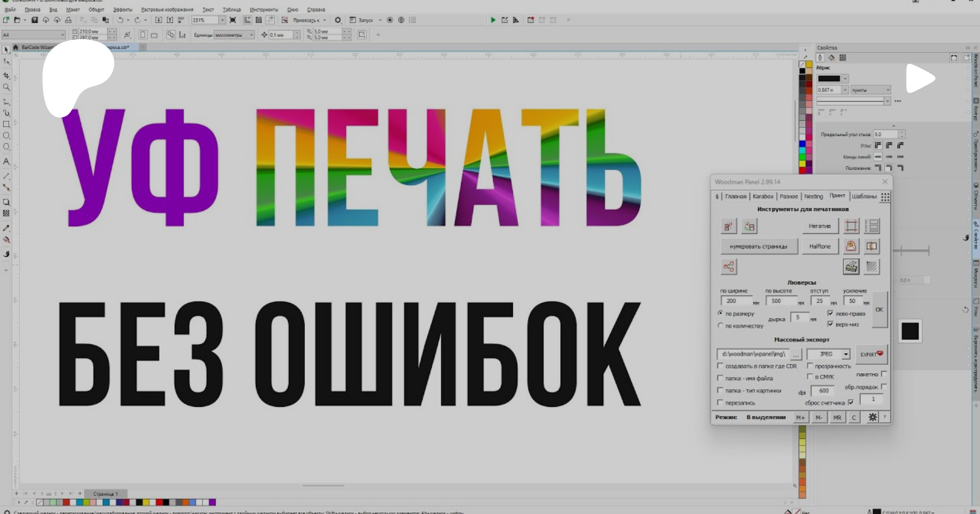Screen dimensions: 980x514
Task: Click the OK button for Люверсы
Action: pos(879,309)
